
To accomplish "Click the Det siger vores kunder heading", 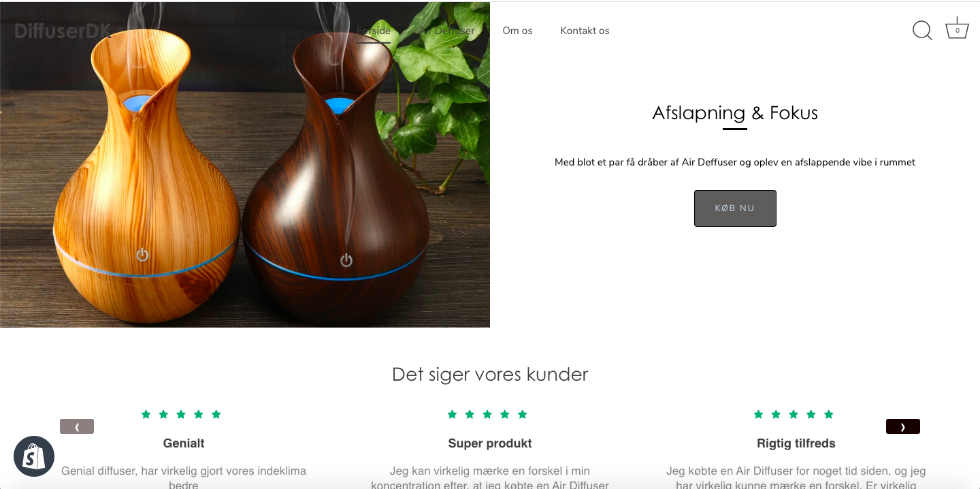I will tap(490, 375).
